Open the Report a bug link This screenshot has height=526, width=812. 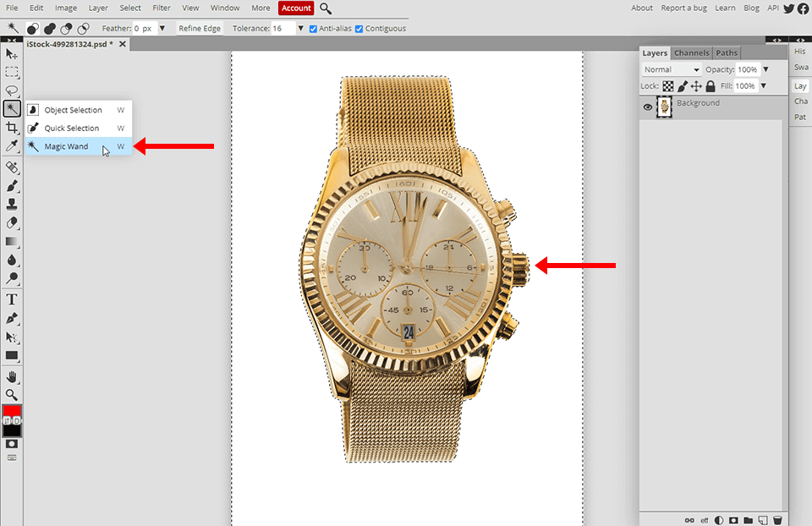point(683,8)
